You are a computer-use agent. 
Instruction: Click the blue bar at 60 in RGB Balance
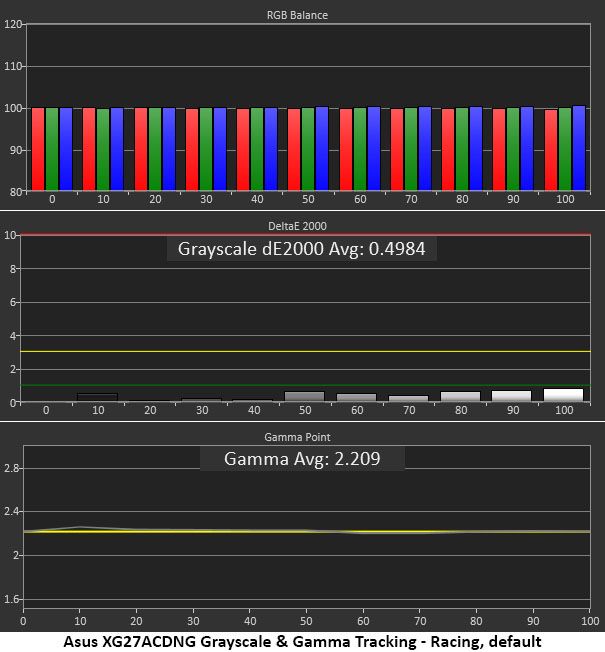(374, 148)
